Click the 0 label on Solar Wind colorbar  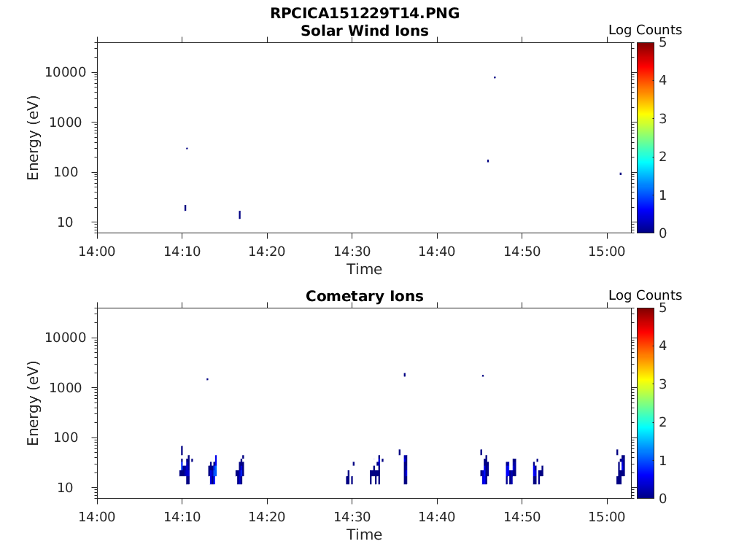coord(662,233)
